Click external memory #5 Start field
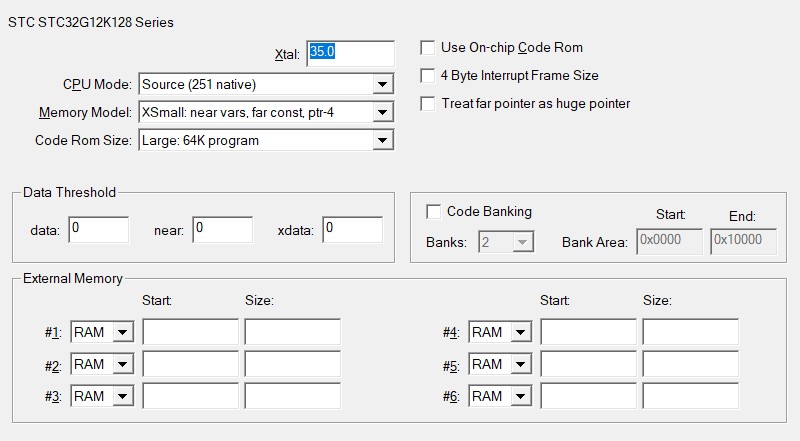 [x=588, y=364]
